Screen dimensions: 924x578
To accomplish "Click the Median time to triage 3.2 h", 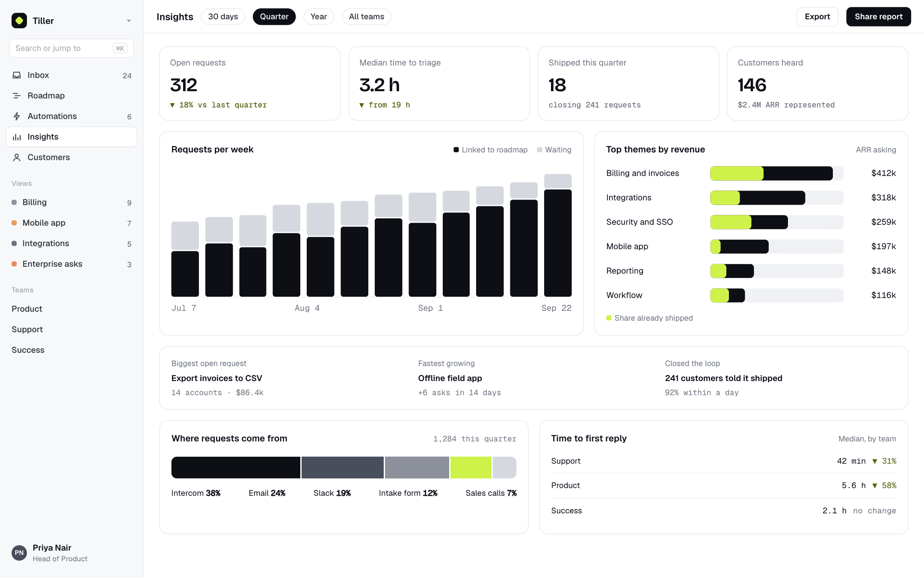I will tap(380, 85).
